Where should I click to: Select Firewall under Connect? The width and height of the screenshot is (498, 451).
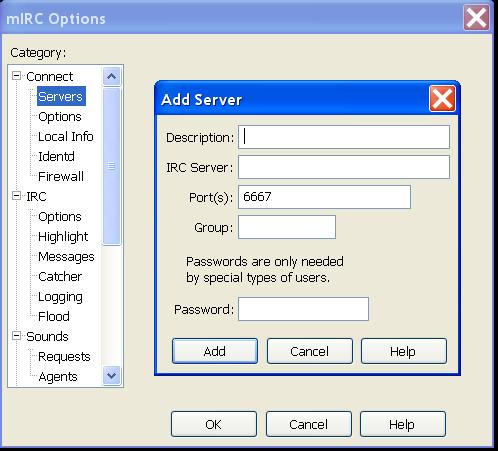pos(61,177)
